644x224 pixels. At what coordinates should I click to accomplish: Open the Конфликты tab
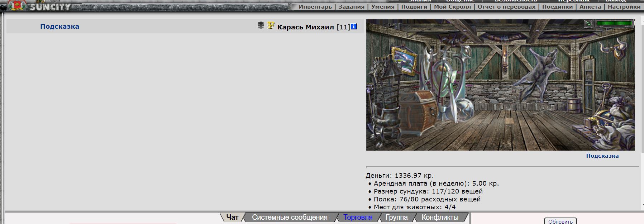(x=440, y=217)
